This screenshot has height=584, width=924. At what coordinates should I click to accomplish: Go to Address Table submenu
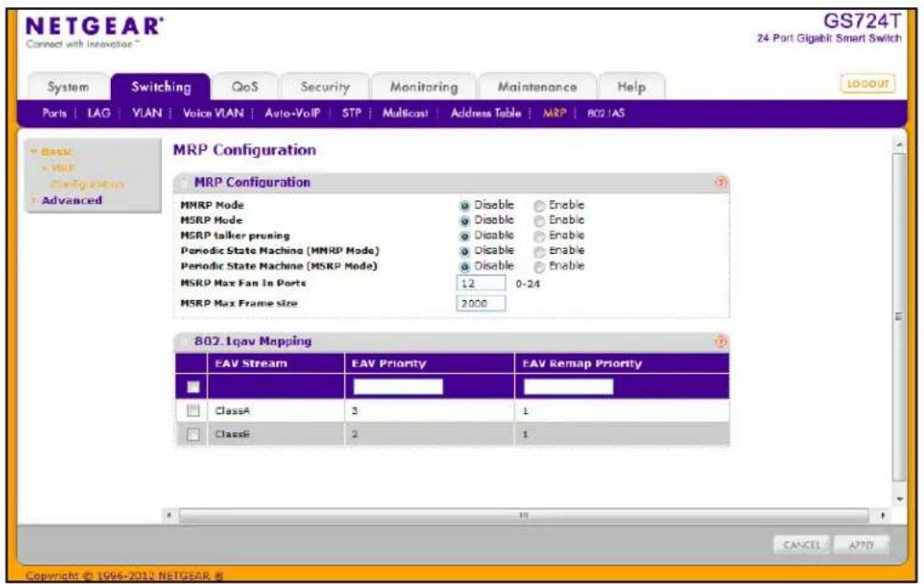point(485,113)
